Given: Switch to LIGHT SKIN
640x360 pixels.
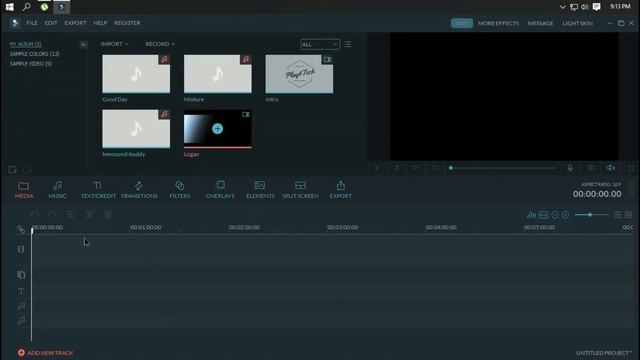Looking at the screenshot, I should [578, 23].
